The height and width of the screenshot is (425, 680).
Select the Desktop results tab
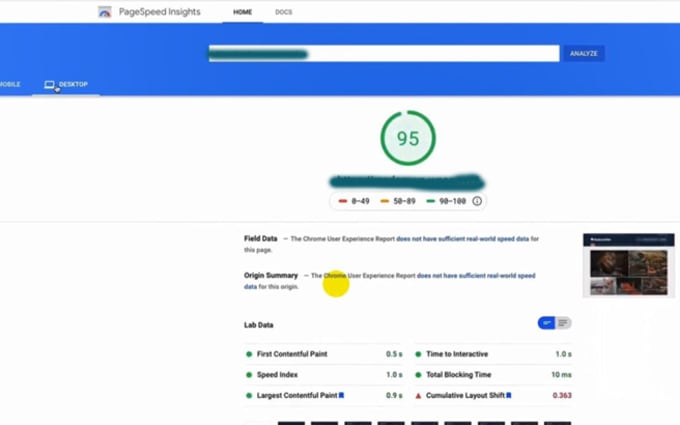66,84
